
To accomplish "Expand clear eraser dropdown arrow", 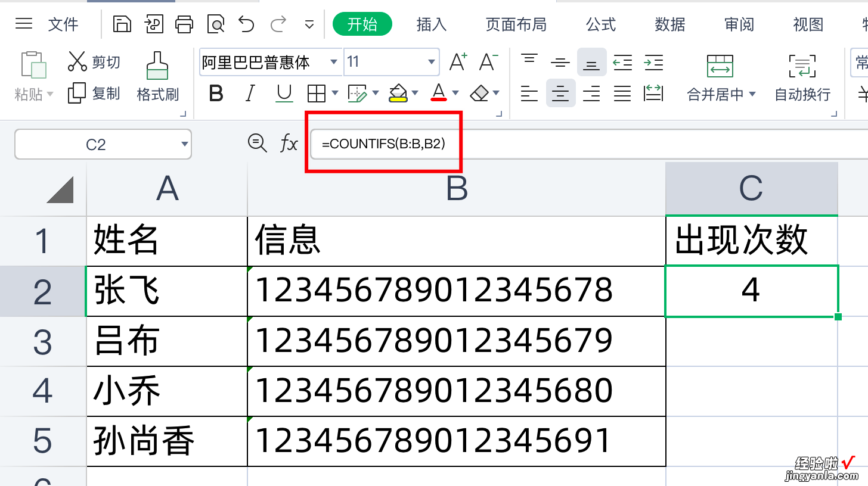I will [496, 93].
